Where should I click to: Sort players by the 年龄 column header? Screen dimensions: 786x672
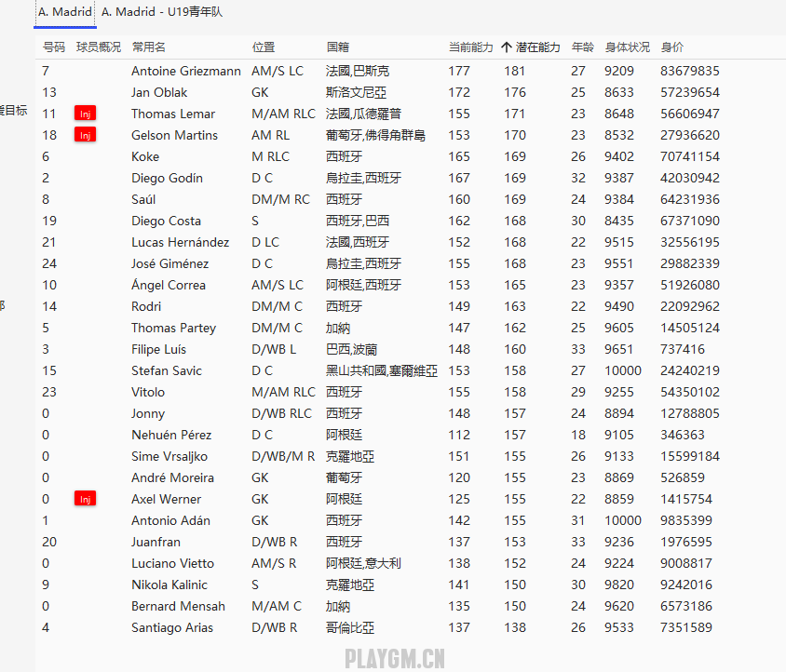pos(583,47)
